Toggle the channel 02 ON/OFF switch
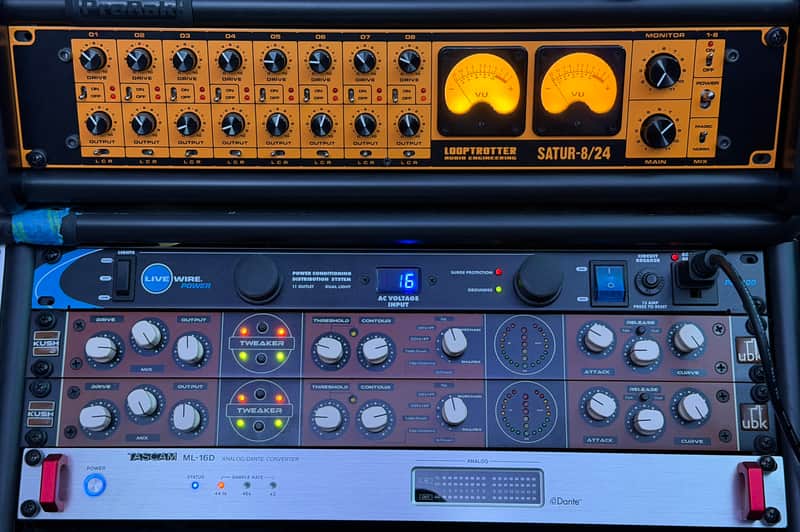 (x=128, y=93)
